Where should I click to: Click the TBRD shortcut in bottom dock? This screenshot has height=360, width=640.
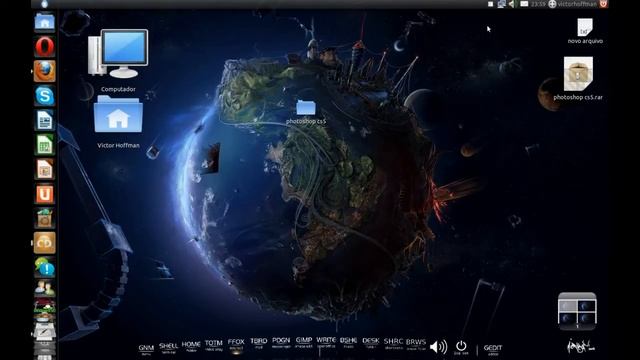258,342
